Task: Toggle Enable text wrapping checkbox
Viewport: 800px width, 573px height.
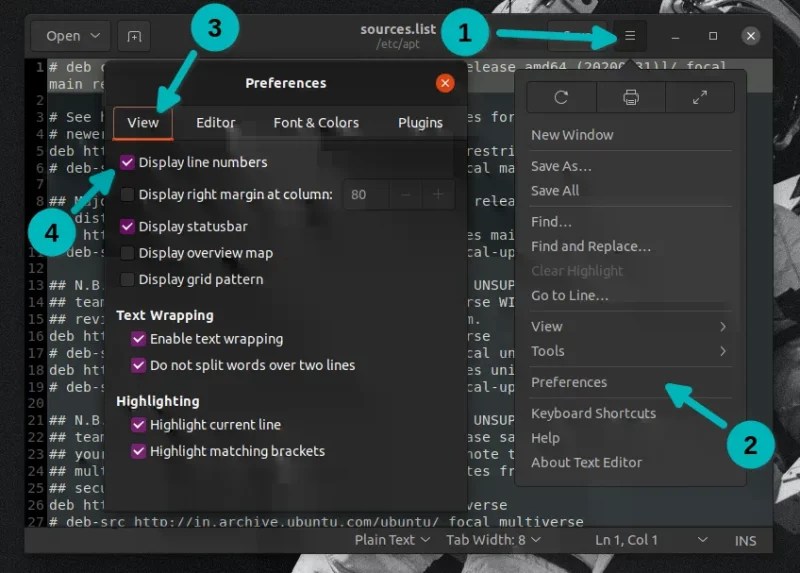Action: click(138, 339)
